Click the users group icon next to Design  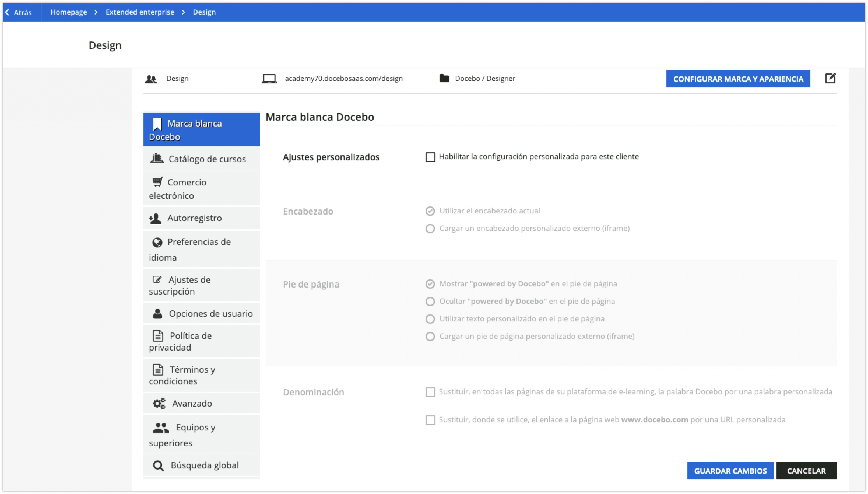click(x=151, y=79)
